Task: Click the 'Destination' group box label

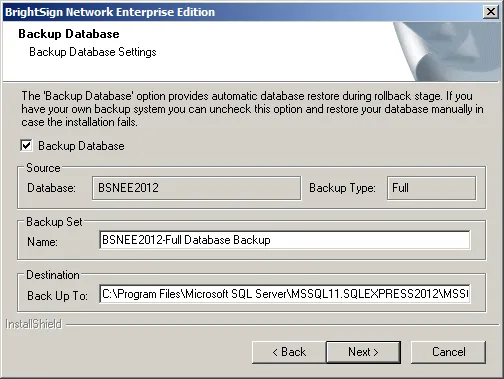Action: coord(53,275)
